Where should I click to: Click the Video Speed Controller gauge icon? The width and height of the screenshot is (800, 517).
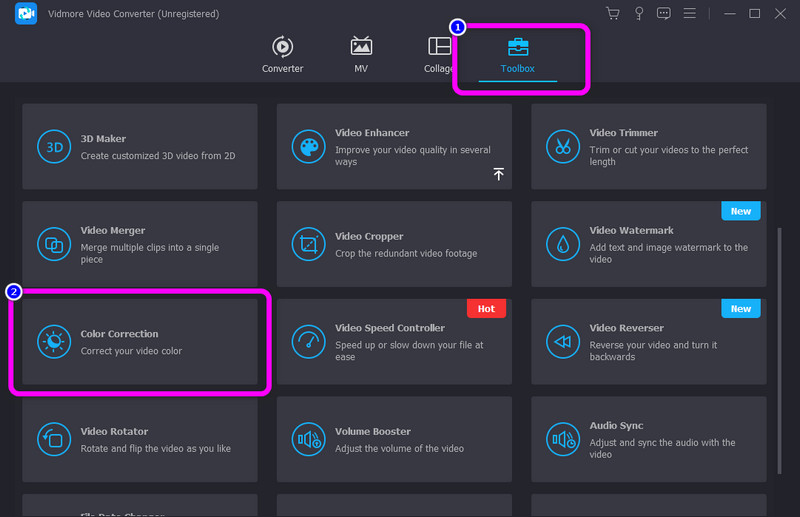pos(308,342)
